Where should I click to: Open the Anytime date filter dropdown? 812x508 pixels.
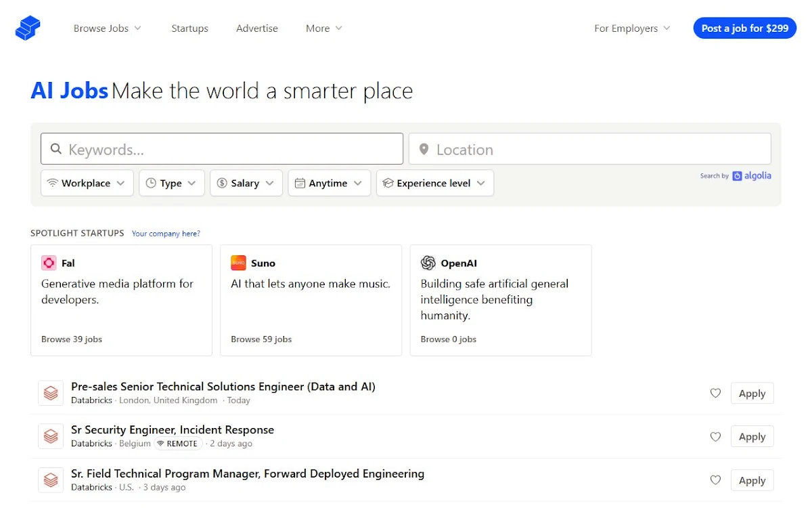pyautogui.click(x=330, y=183)
